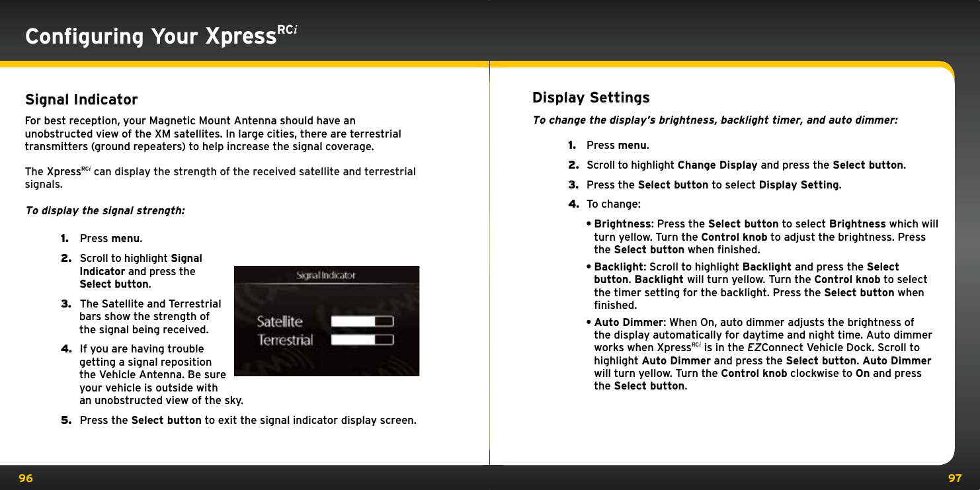Click the 'To change the display's brightness' subheading
Viewport: 980px width, 490px height.
click(715, 120)
